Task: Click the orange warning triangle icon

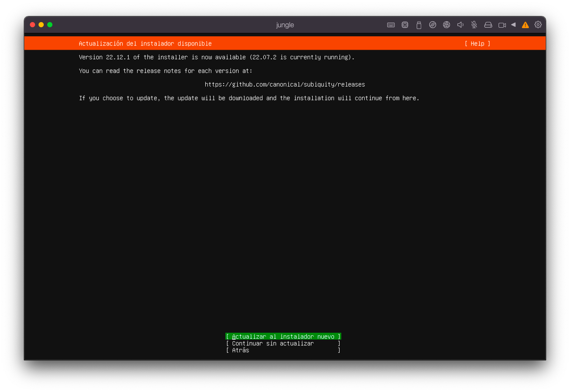Action: click(525, 25)
